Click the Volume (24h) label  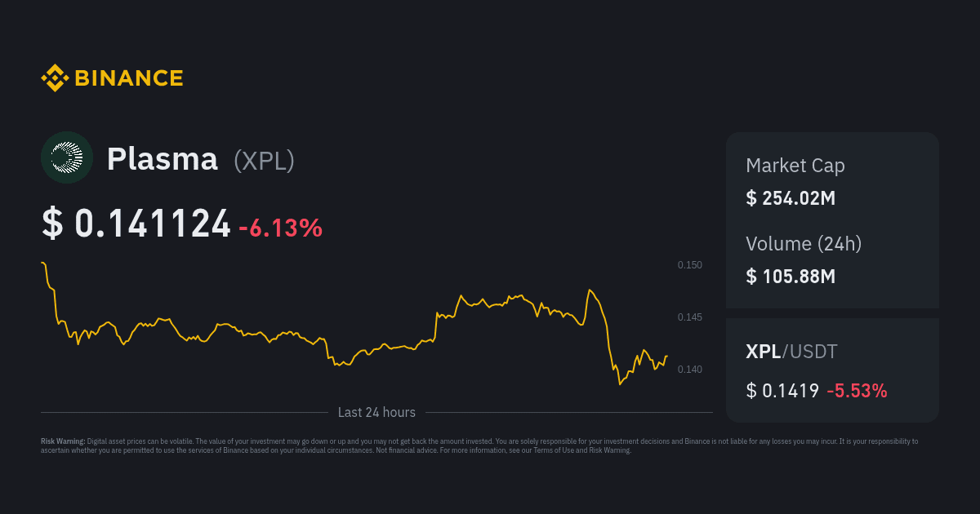coord(804,243)
